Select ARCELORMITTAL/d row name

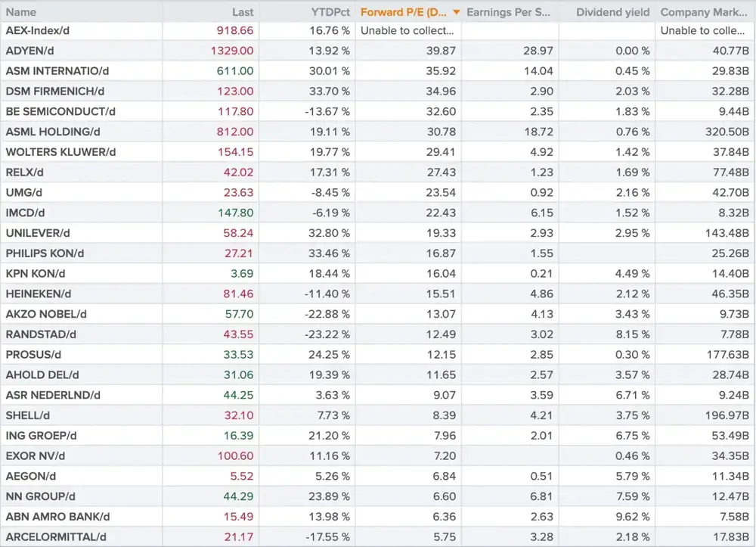click(56, 537)
